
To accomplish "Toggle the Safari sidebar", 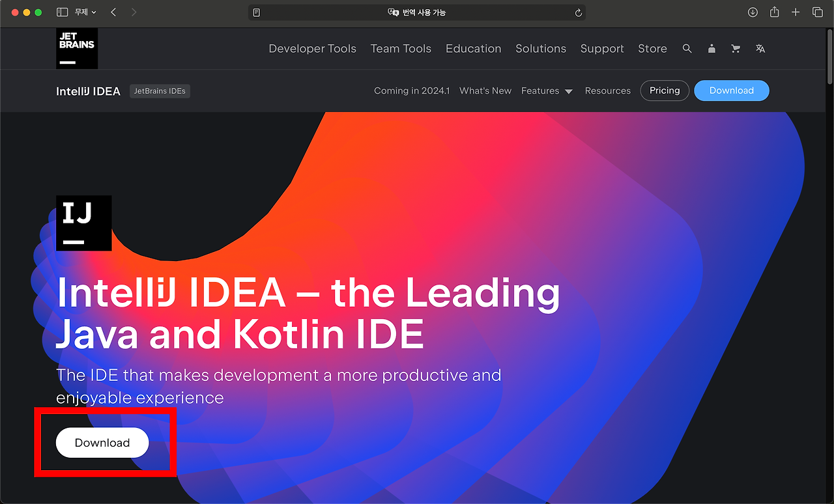I will coord(62,12).
